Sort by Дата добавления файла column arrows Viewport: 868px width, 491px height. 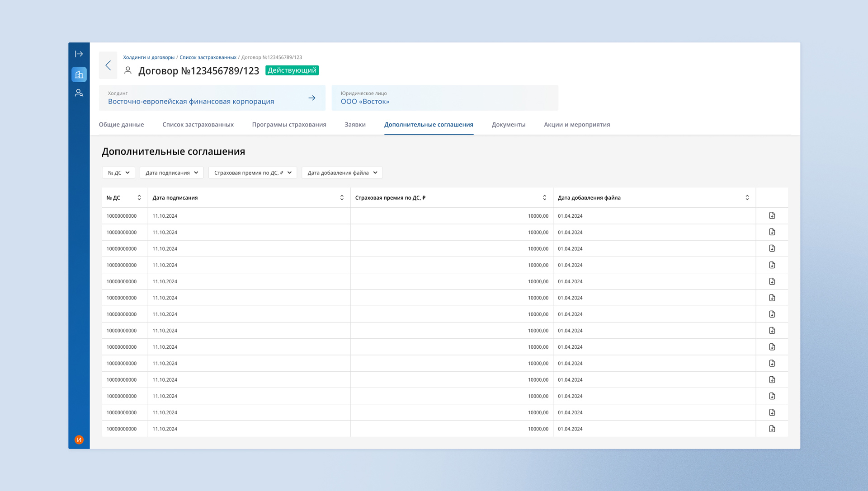tap(747, 197)
